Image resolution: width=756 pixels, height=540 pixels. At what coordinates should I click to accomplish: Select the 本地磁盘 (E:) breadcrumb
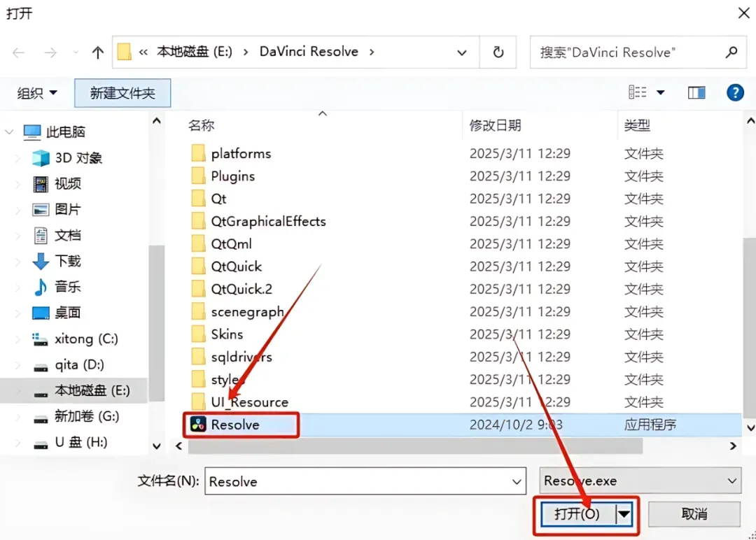pyautogui.click(x=195, y=52)
